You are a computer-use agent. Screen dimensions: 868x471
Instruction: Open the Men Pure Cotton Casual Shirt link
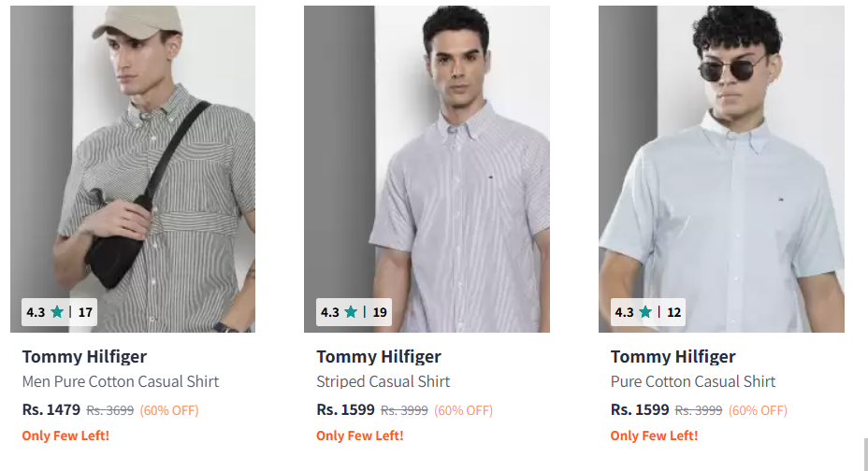(121, 381)
